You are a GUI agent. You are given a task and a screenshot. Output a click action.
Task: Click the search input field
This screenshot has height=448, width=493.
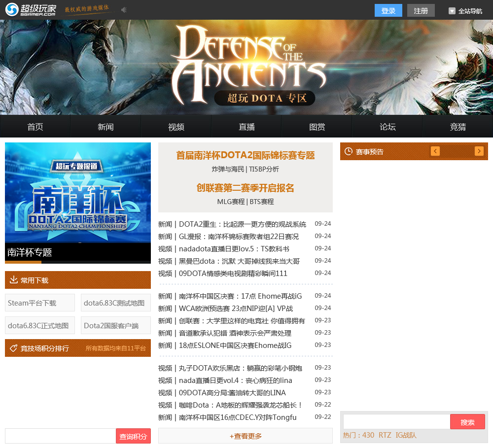pos(396,421)
